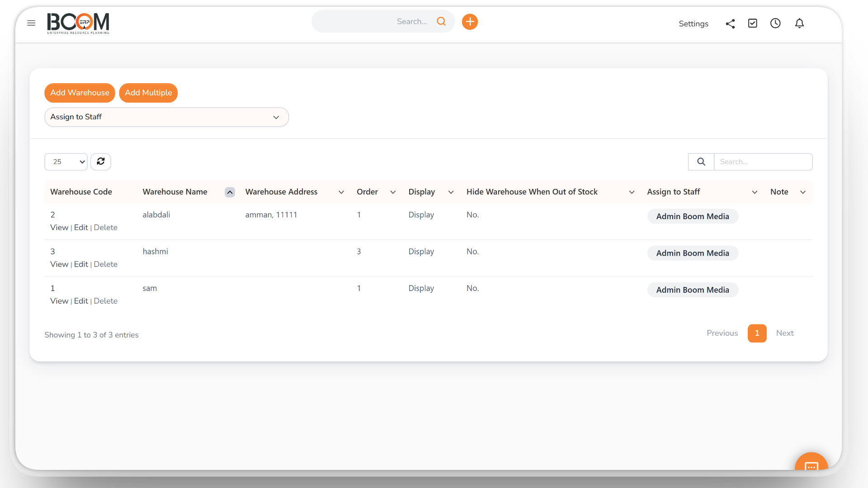
Task: Reload the warehouse table with refresh icon
Action: [101, 161]
